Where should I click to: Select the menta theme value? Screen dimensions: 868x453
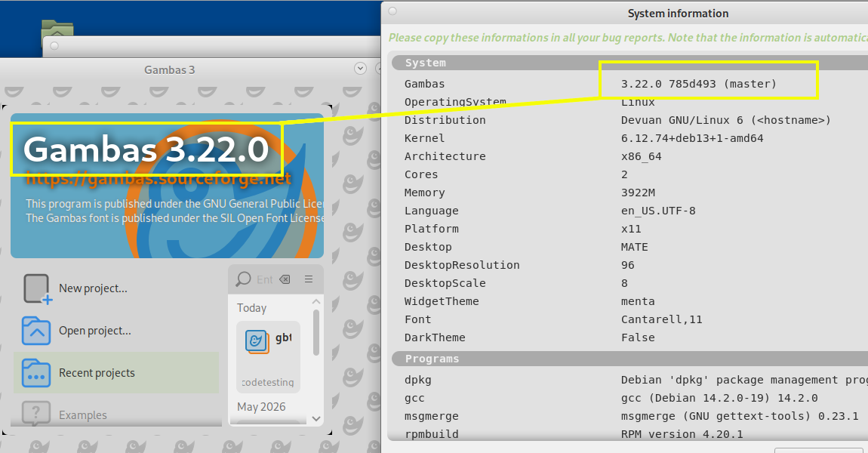(x=638, y=301)
